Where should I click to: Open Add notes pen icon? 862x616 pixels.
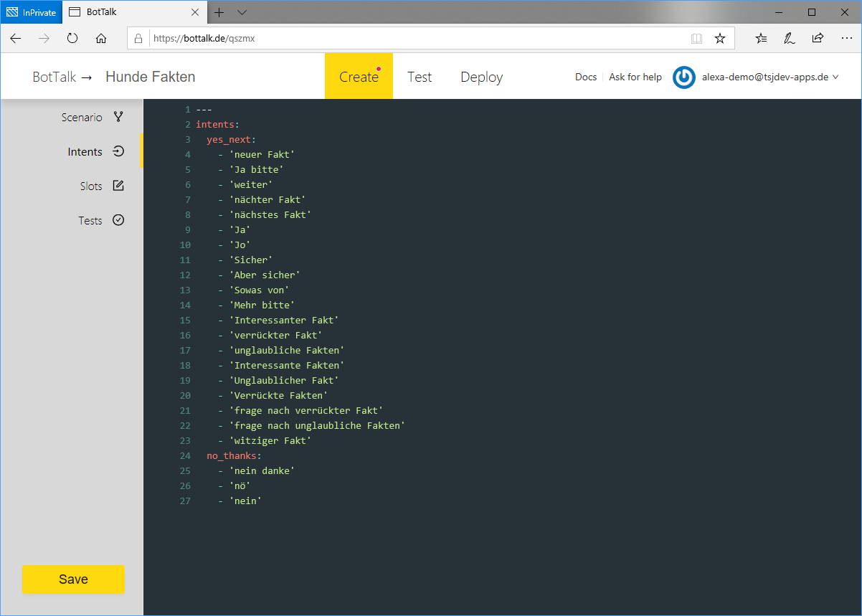coord(790,39)
